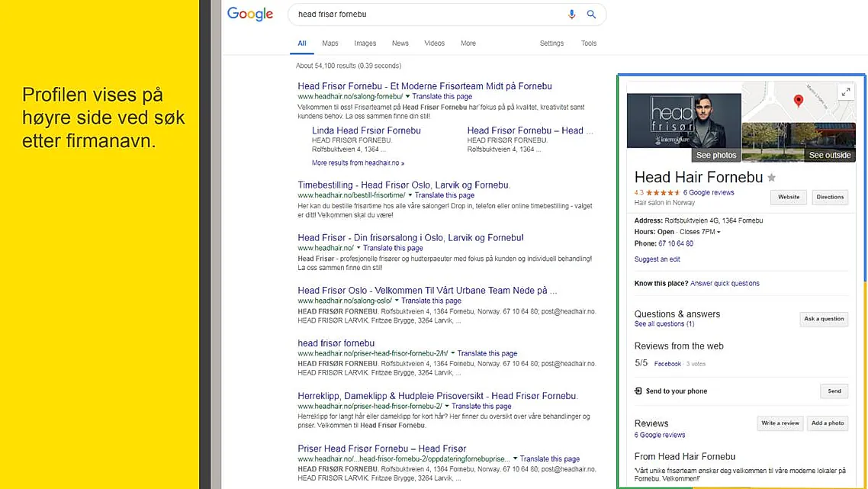Image resolution: width=868 pixels, height=489 pixels.
Task: Switch to the Maps tab
Action: click(x=330, y=43)
